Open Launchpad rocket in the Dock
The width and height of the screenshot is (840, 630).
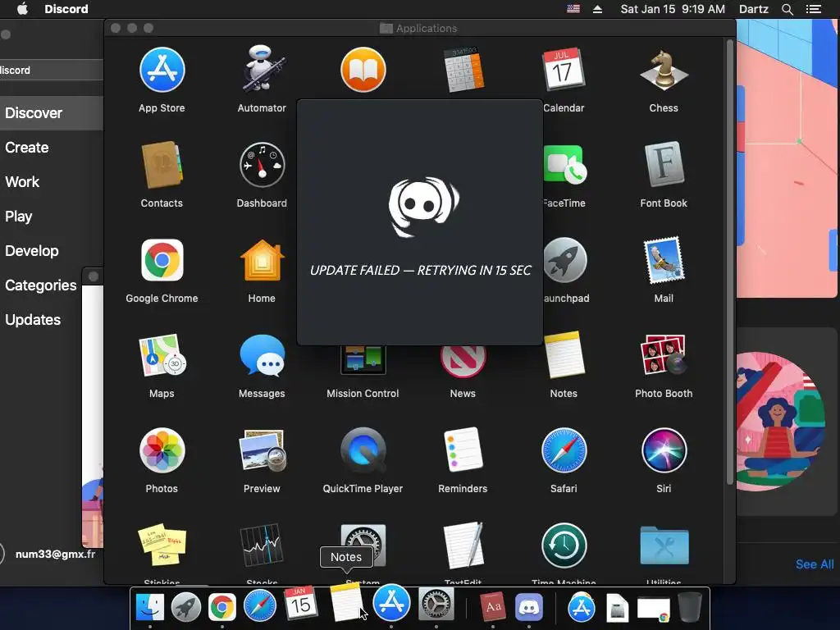tap(186, 606)
